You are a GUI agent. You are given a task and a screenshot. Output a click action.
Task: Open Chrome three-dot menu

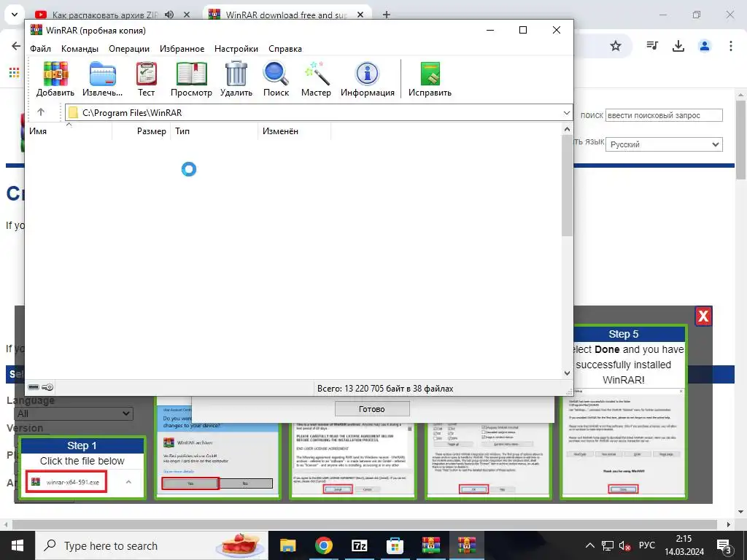pyautogui.click(x=731, y=46)
